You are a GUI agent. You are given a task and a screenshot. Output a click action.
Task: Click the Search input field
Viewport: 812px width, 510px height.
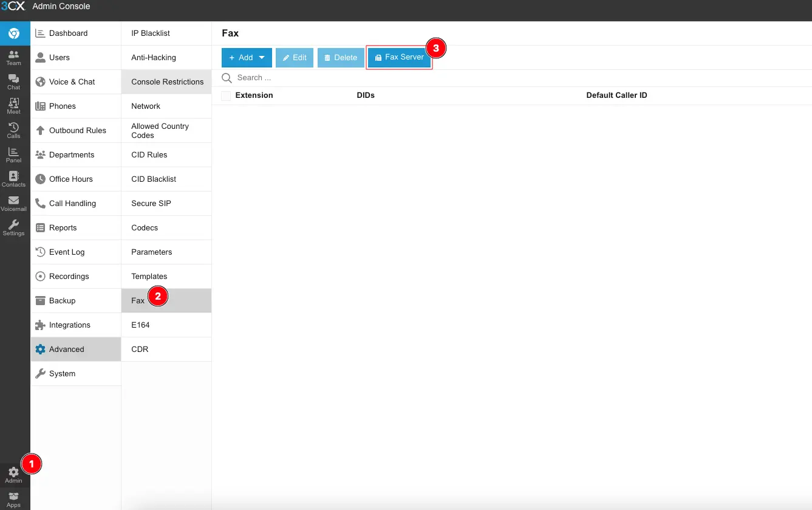point(364,78)
